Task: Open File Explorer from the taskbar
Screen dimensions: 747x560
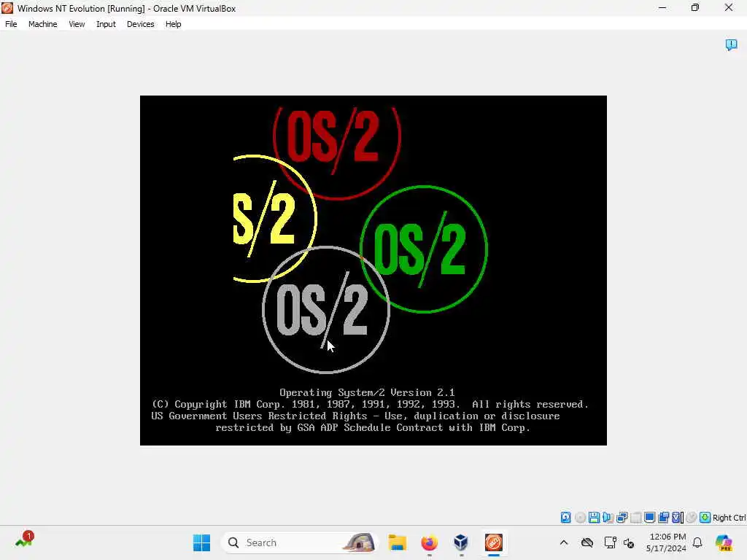Action: pos(397,542)
